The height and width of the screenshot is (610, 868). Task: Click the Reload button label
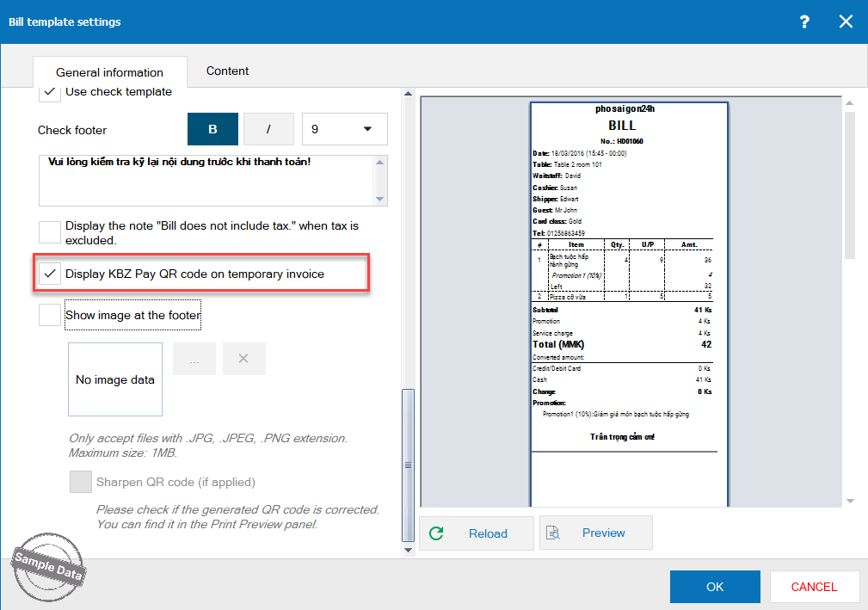[x=488, y=533]
